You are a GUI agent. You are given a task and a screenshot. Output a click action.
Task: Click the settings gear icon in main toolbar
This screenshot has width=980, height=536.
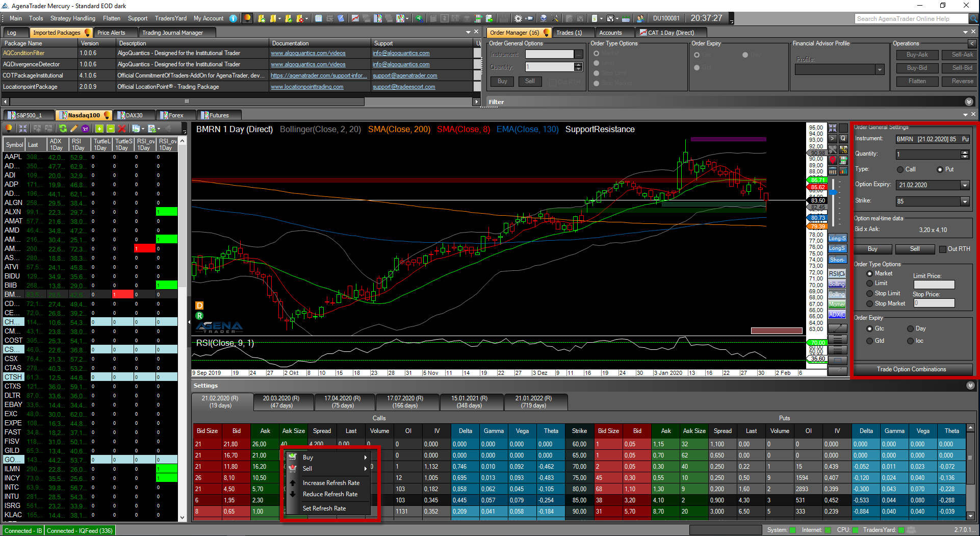click(x=518, y=18)
